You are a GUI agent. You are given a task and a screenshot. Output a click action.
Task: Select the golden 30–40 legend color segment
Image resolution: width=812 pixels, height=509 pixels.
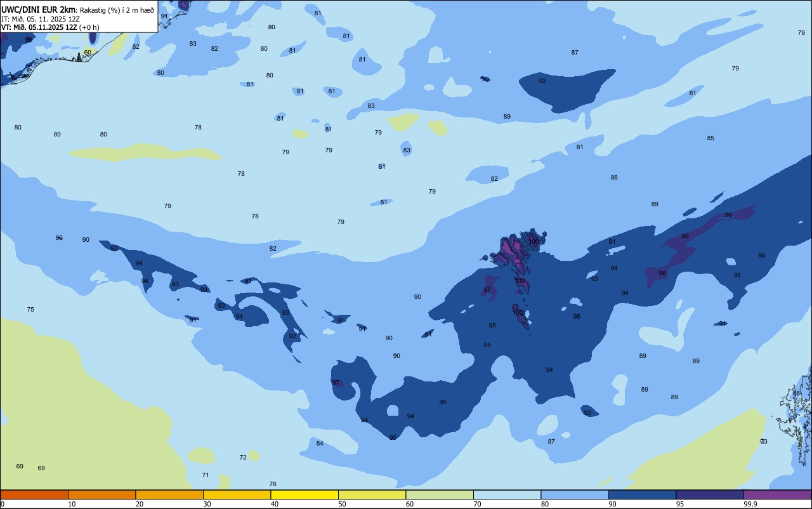point(237,494)
